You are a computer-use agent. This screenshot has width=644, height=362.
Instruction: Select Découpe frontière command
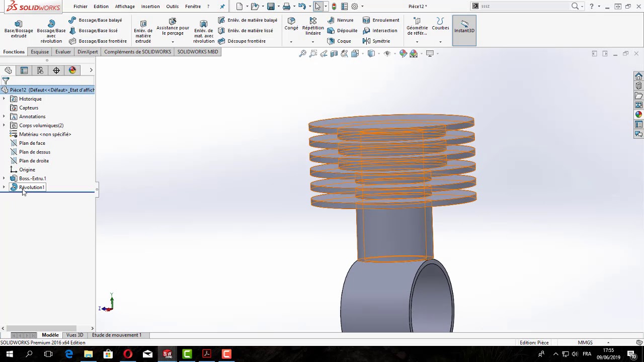242,41
